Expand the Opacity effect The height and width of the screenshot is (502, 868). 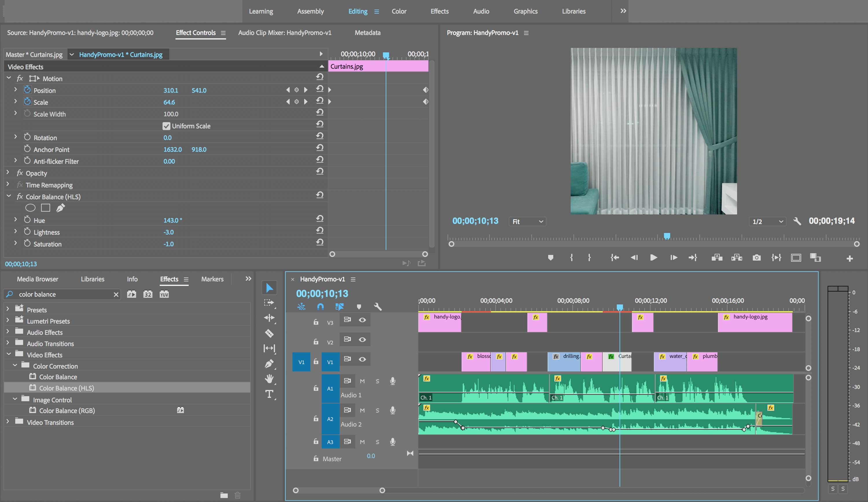[8, 173]
